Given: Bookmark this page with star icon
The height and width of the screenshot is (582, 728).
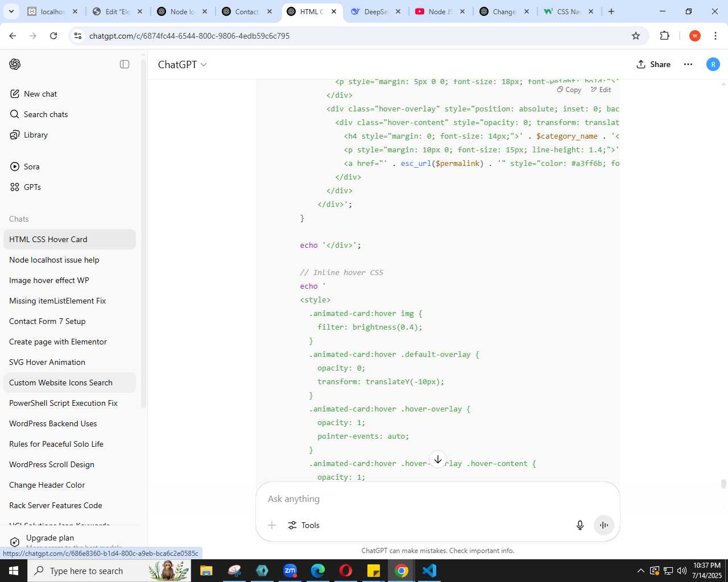Looking at the screenshot, I should (x=636, y=36).
